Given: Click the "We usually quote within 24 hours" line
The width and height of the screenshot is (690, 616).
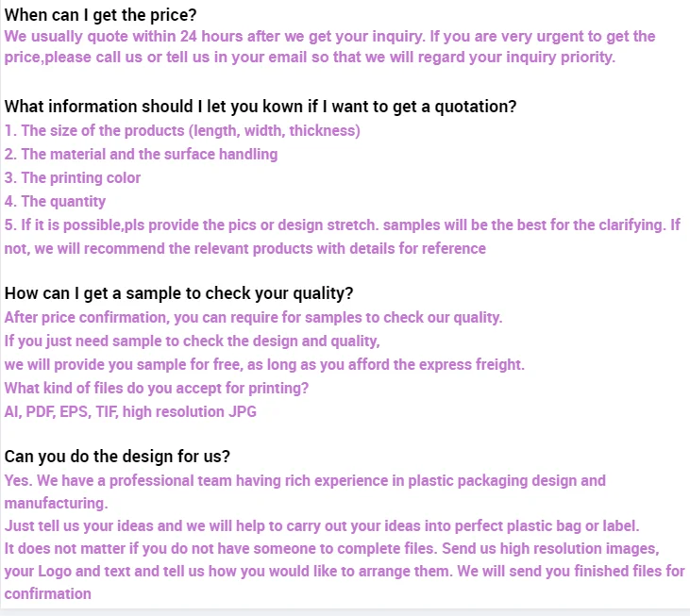Looking at the screenshot, I should click(329, 37).
